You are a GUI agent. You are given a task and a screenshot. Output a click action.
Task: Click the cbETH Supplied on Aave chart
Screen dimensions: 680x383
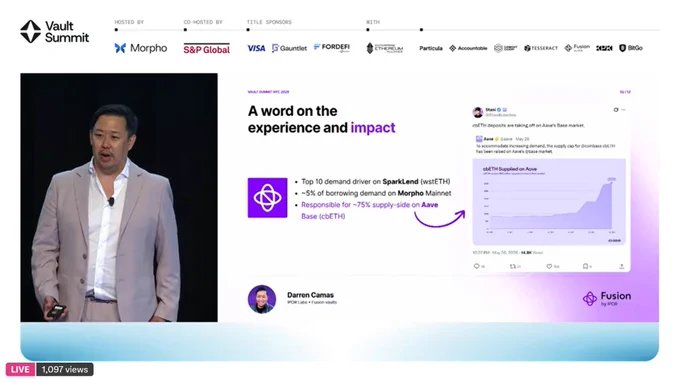pos(549,202)
